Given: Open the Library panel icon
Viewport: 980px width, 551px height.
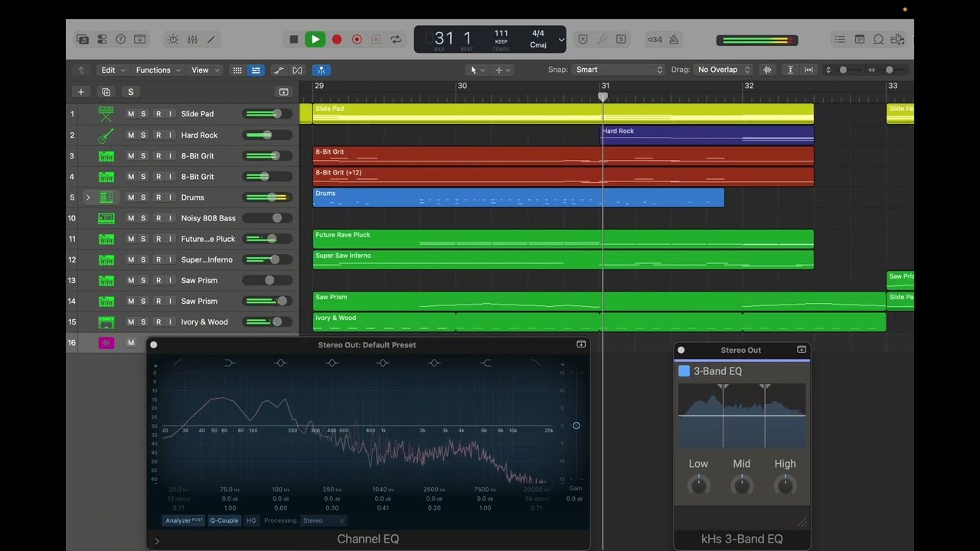Looking at the screenshot, I should pos(83,40).
